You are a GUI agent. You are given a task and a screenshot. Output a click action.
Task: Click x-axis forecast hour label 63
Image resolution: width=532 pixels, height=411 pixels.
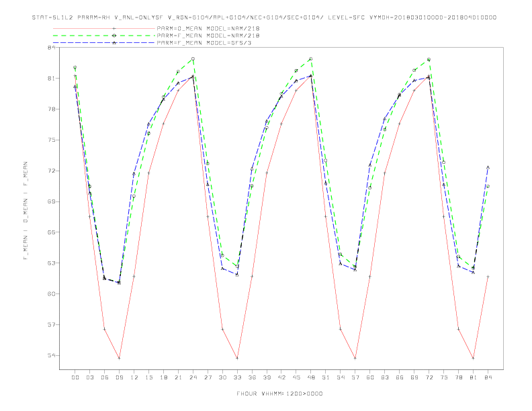[x=385, y=377]
